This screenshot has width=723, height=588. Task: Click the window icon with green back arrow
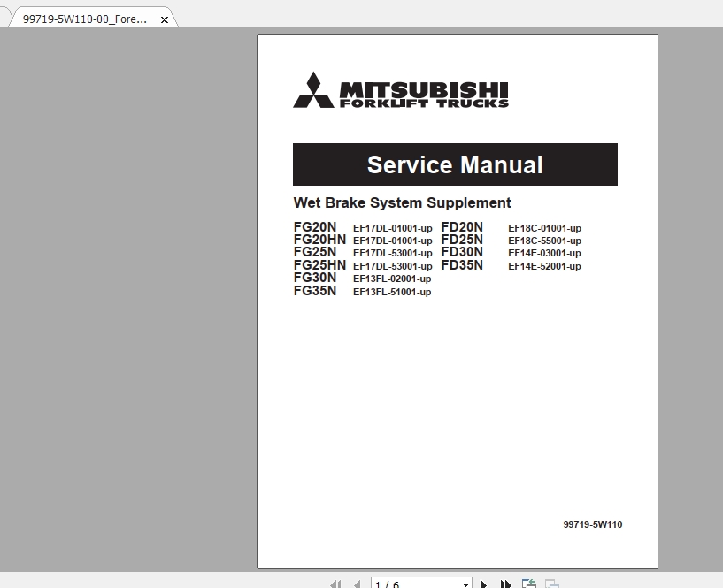tap(528, 584)
